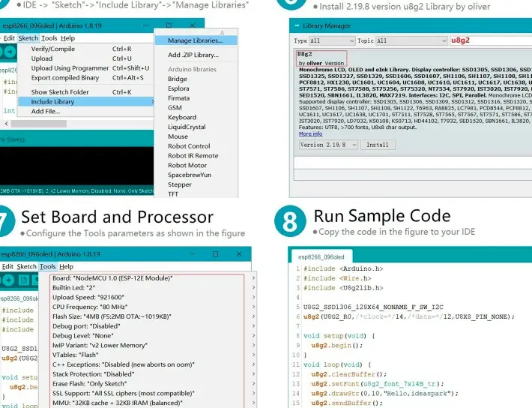
Task: Choose Add File... in Sketch menu
Action: (86, 111)
